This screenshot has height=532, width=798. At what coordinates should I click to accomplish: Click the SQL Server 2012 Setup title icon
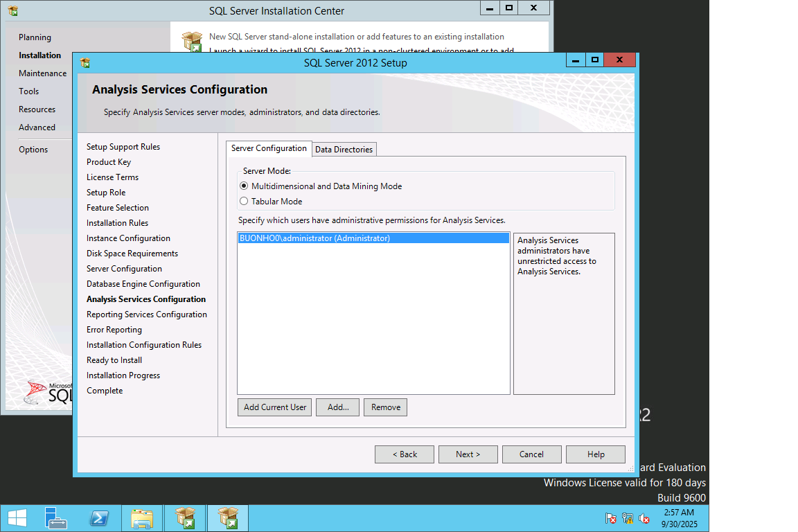(x=85, y=62)
